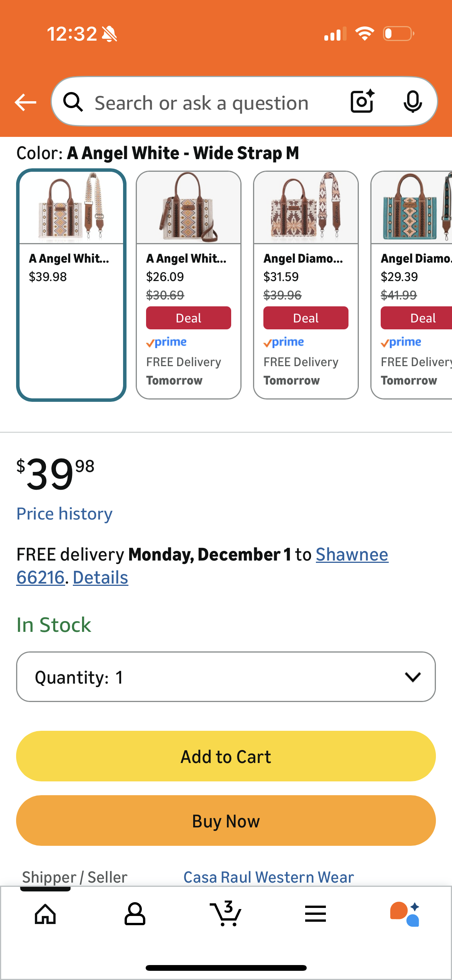Expand the Quantity dropdown

[x=226, y=677]
